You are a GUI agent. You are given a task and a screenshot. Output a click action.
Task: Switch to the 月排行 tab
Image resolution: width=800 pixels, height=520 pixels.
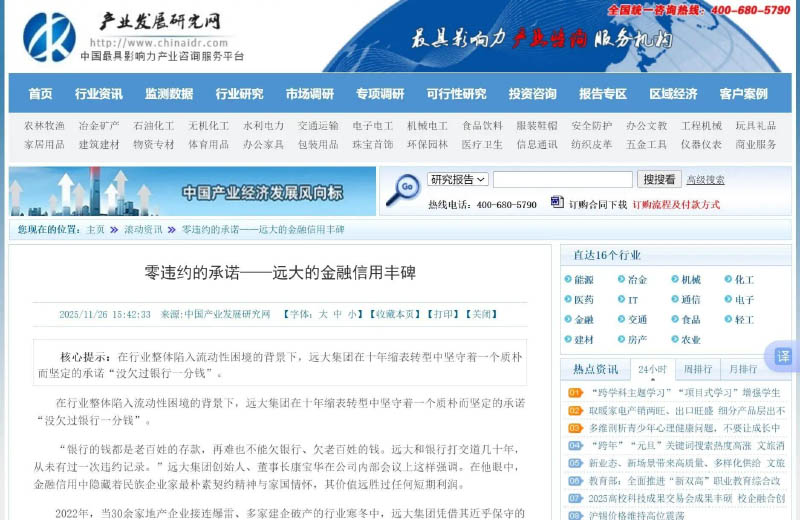(x=742, y=369)
